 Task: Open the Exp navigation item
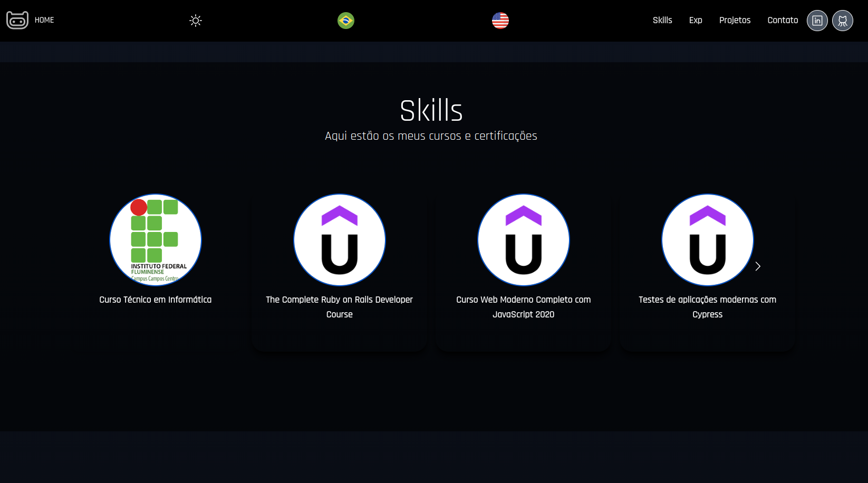point(696,20)
